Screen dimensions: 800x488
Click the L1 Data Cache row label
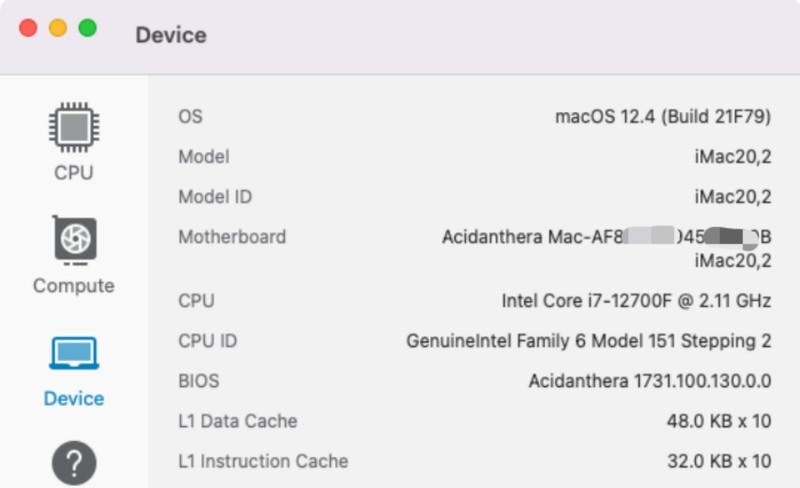[238, 421]
